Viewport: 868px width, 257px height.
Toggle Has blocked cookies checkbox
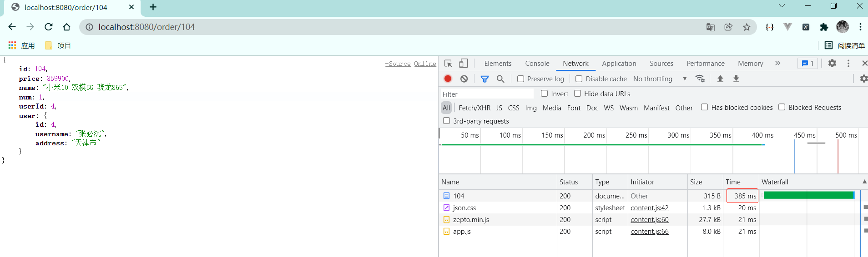[704, 107]
